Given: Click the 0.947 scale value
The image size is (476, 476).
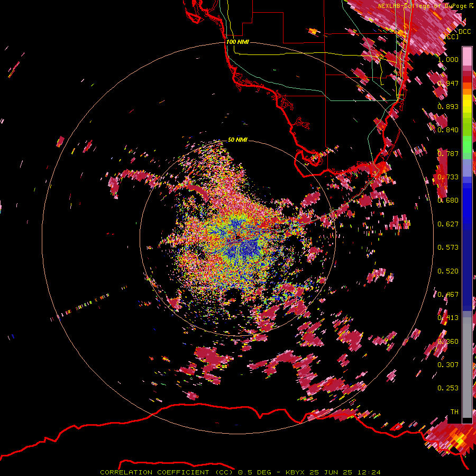Looking at the screenshot, I should click(x=448, y=83).
